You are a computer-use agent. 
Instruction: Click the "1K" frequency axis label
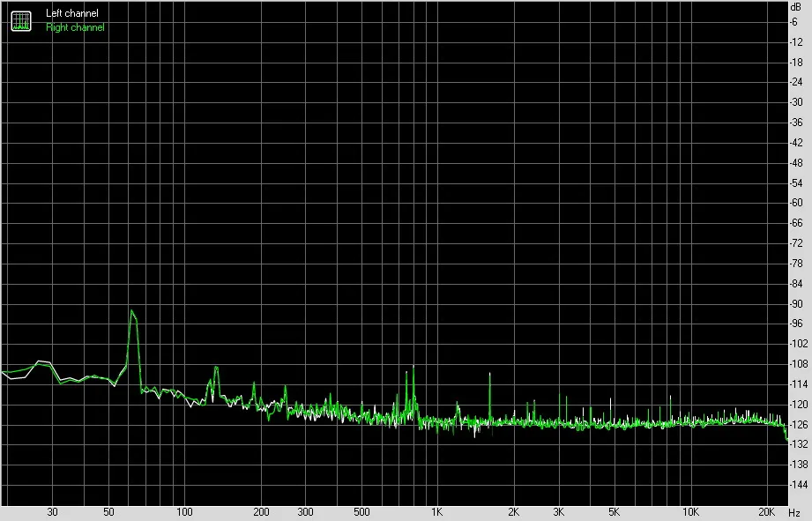[x=437, y=512]
